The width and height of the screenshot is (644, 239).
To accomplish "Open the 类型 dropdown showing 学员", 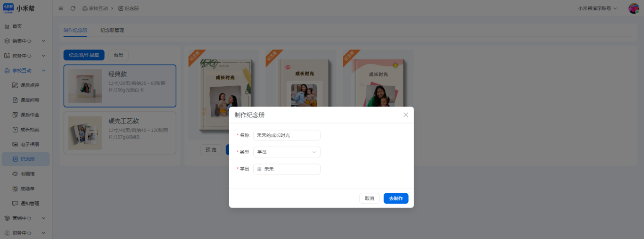I will pos(287,152).
